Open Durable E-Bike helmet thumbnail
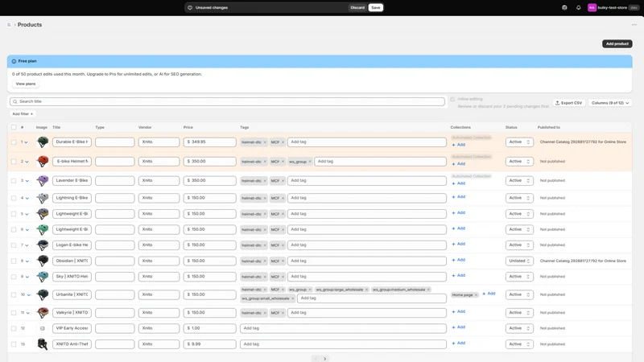Screen dimensions: 644x362 pos(43,142)
